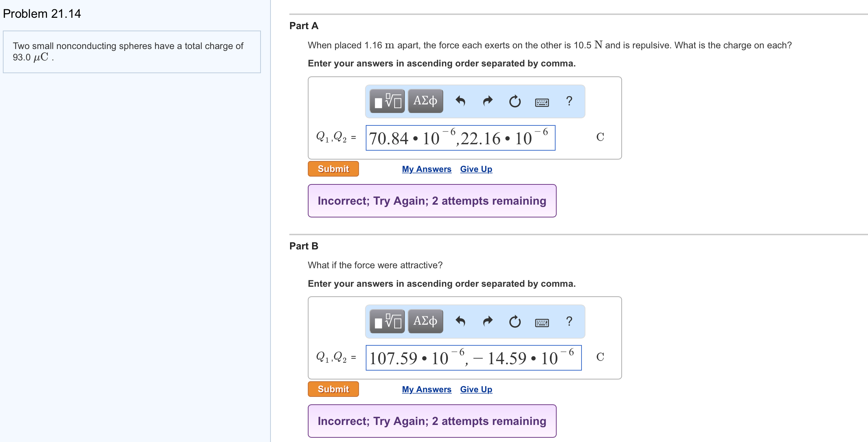
Task: Reset the Part A answer field
Action: click(515, 101)
